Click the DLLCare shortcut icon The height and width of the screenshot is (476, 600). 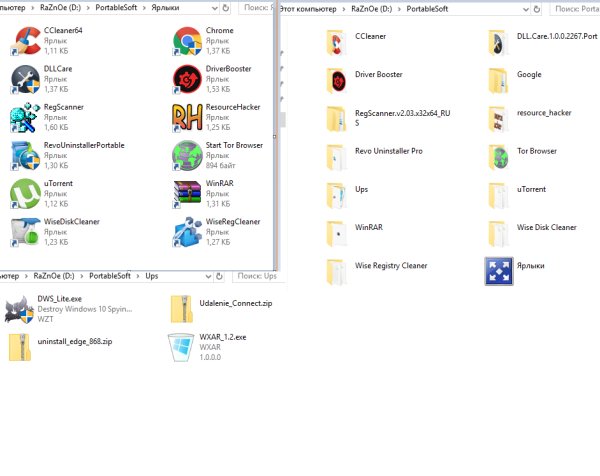(x=25, y=79)
